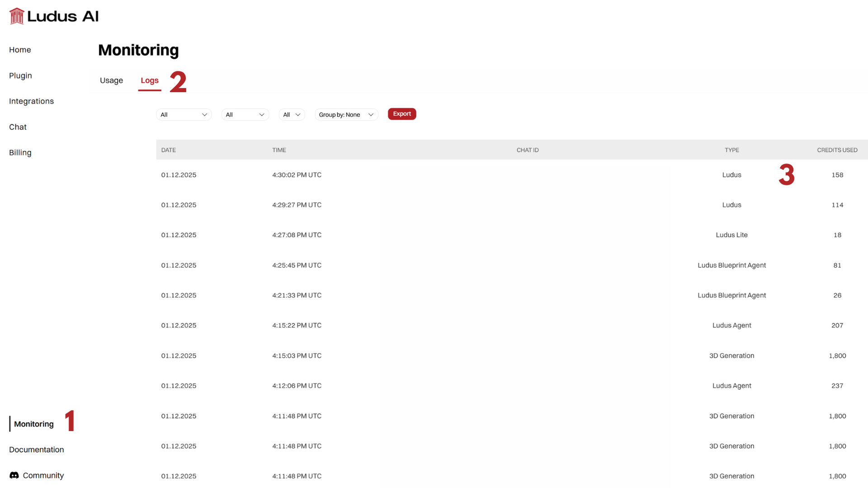Screen dimensions: 868x488
Task: Click the Ludus Lite type cell
Action: point(731,235)
